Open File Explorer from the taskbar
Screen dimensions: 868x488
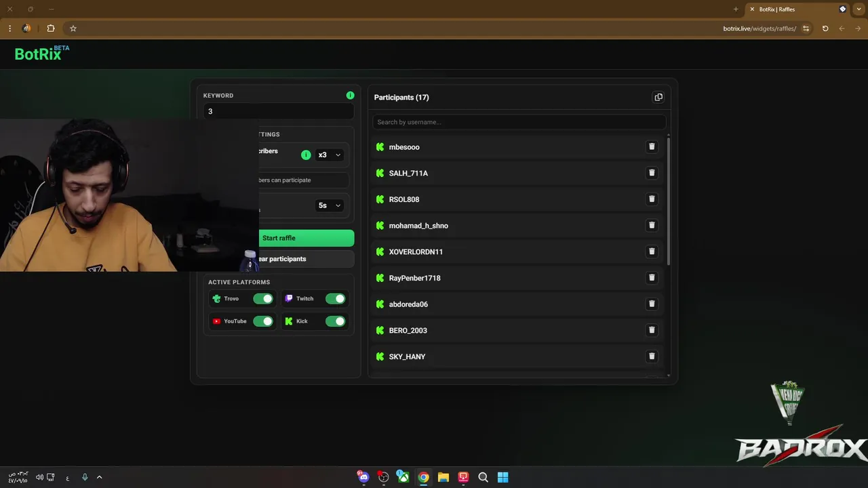click(443, 477)
